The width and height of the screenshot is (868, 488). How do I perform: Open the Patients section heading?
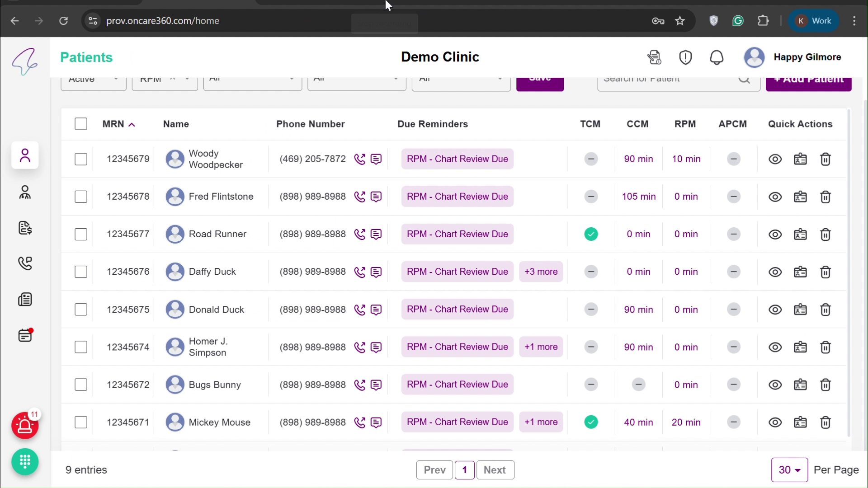point(86,57)
